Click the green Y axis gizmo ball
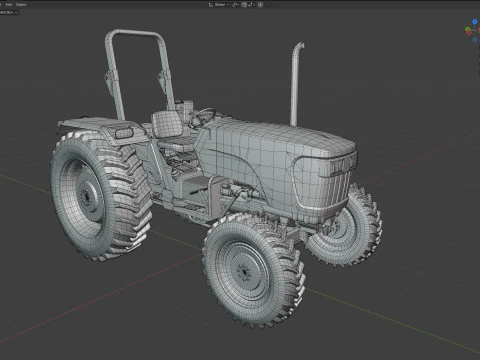The height and width of the screenshot is (360, 480). click(467, 29)
